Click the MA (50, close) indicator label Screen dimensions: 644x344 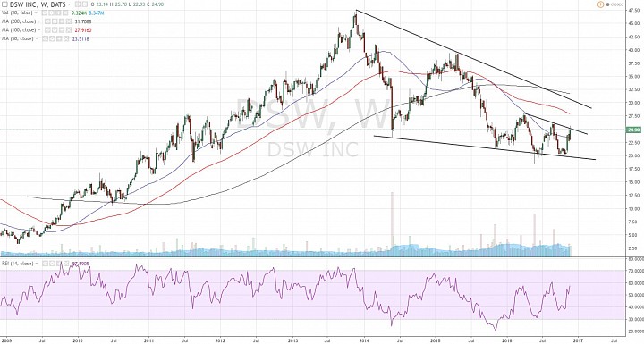pyautogui.click(x=17, y=38)
